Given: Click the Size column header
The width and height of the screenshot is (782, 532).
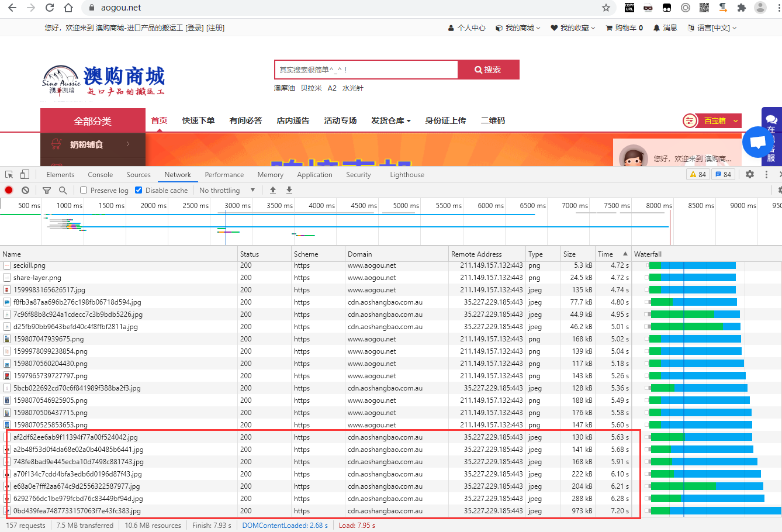Looking at the screenshot, I should click(577, 254).
